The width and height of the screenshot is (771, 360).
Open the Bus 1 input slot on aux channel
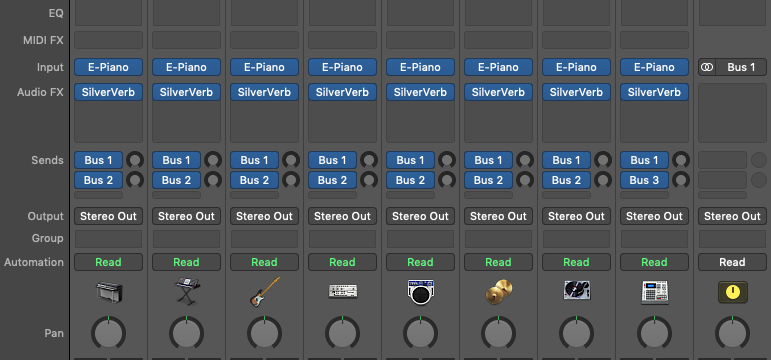[741, 67]
